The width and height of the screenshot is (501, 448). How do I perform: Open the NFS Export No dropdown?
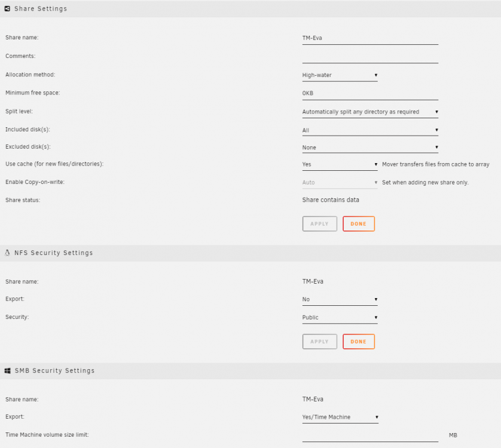click(x=340, y=299)
